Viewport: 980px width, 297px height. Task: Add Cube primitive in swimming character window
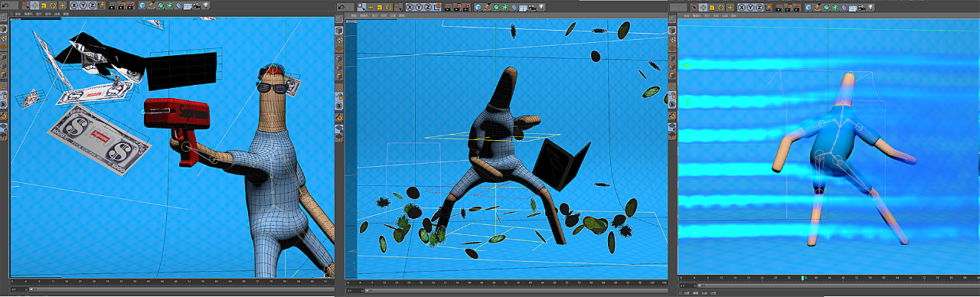click(x=808, y=8)
